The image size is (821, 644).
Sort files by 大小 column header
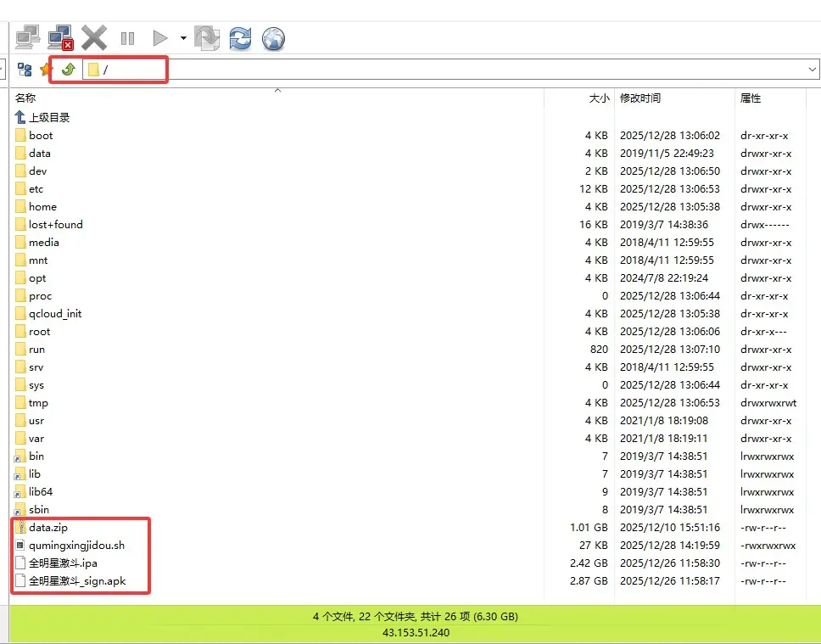(599, 98)
